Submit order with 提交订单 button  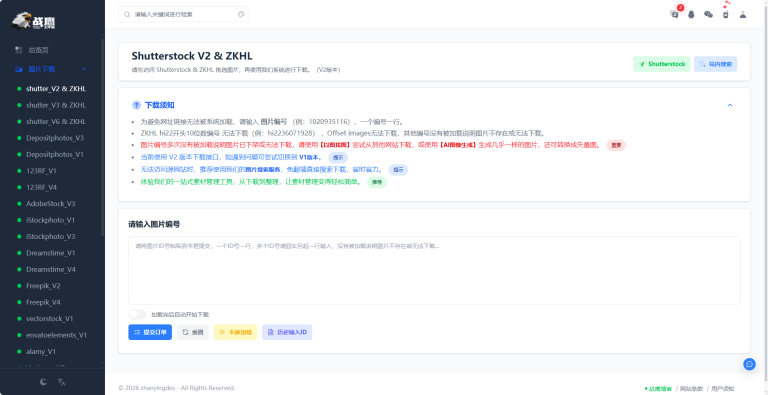[150, 332]
